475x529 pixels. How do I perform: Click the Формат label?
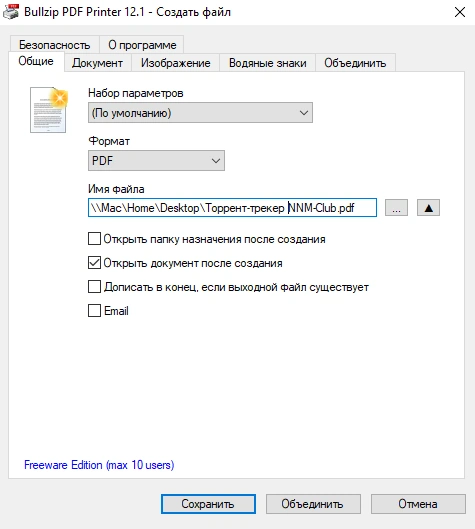[109, 141]
